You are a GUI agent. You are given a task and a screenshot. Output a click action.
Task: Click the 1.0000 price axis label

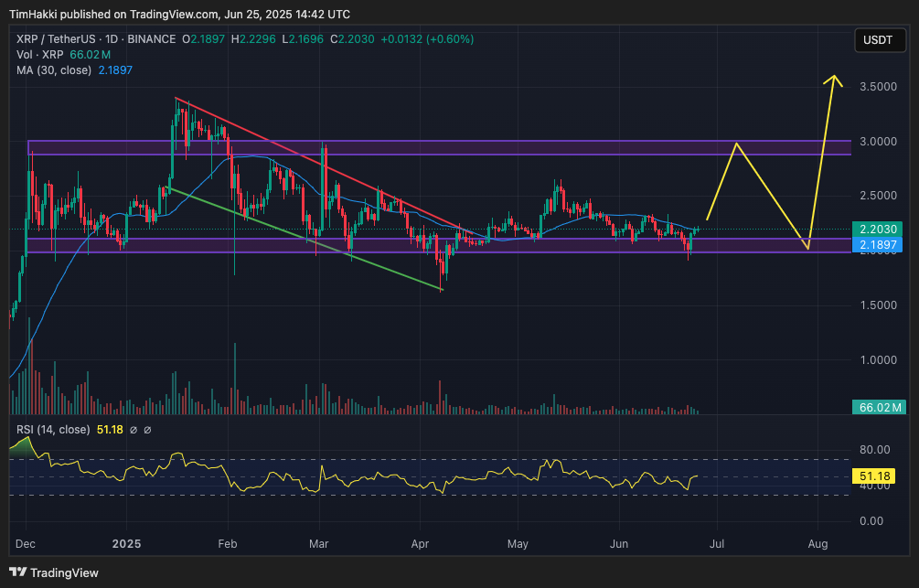878,360
